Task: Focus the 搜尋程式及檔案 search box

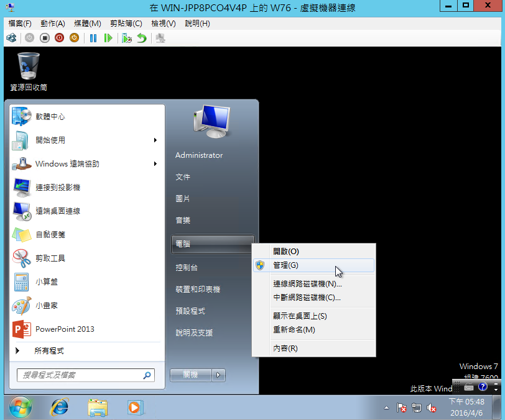Action: pyautogui.click(x=86, y=375)
